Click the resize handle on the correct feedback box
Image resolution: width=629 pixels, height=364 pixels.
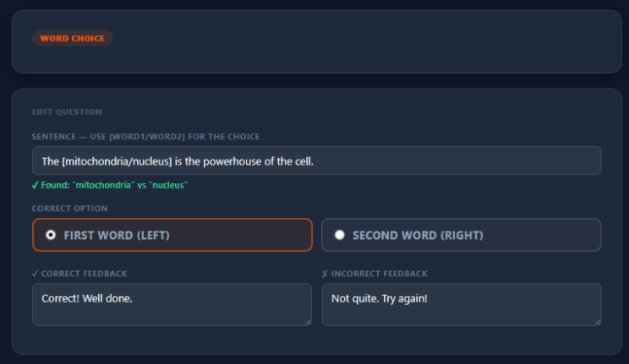[x=308, y=321]
